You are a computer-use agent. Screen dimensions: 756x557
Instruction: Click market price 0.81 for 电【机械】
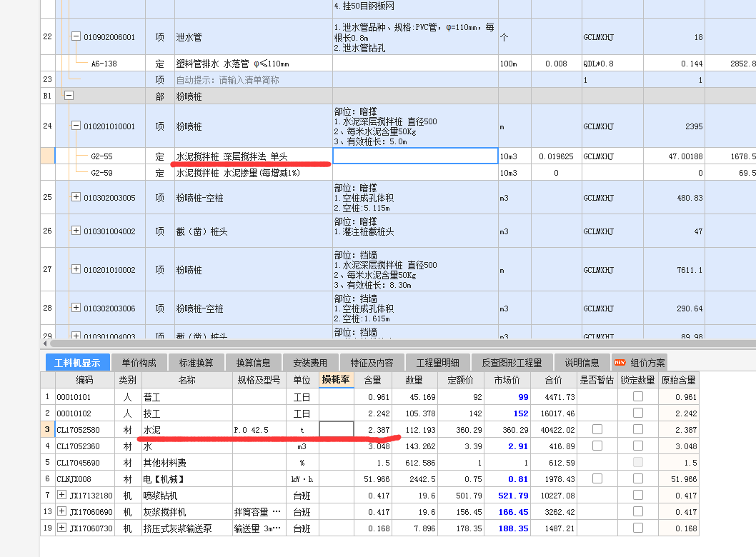coord(518,478)
